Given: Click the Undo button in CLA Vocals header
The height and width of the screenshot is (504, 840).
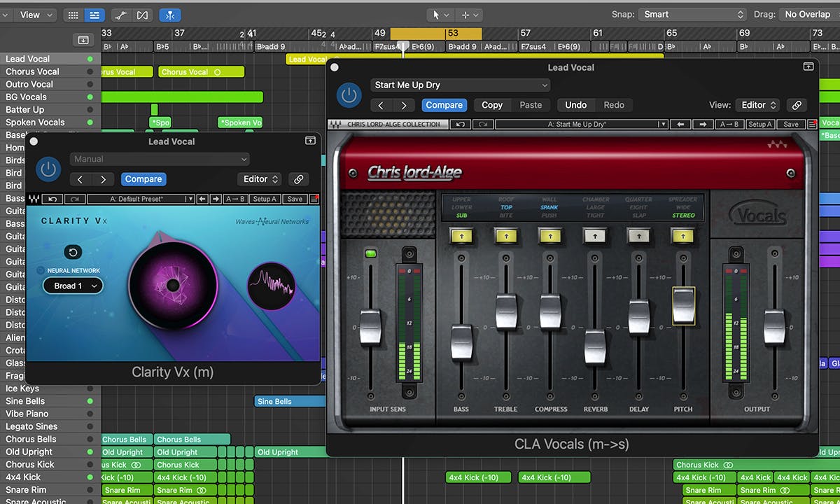Looking at the screenshot, I should (576, 105).
